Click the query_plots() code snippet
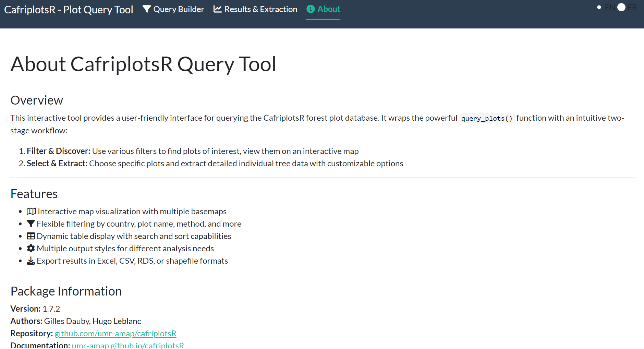 (x=487, y=118)
